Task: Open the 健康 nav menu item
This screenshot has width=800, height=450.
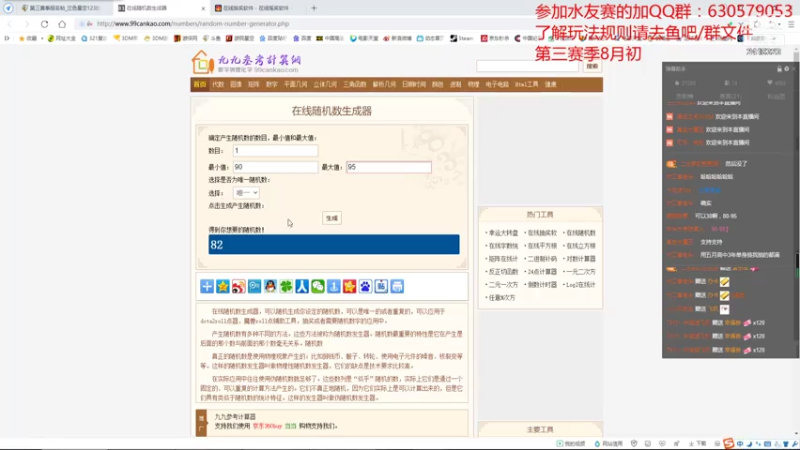Action: click(551, 85)
